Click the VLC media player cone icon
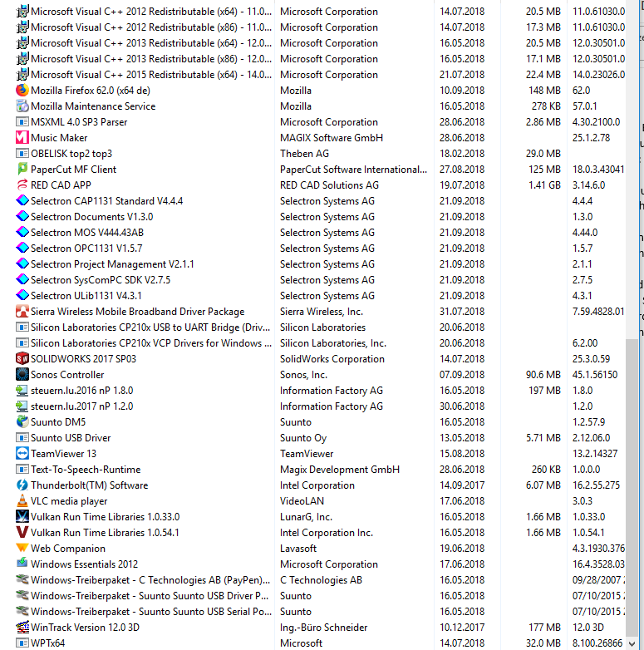Image resolution: width=644 pixels, height=650 pixels. click(x=22, y=500)
